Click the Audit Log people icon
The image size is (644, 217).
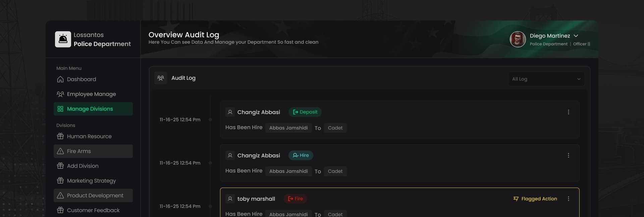(161, 78)
